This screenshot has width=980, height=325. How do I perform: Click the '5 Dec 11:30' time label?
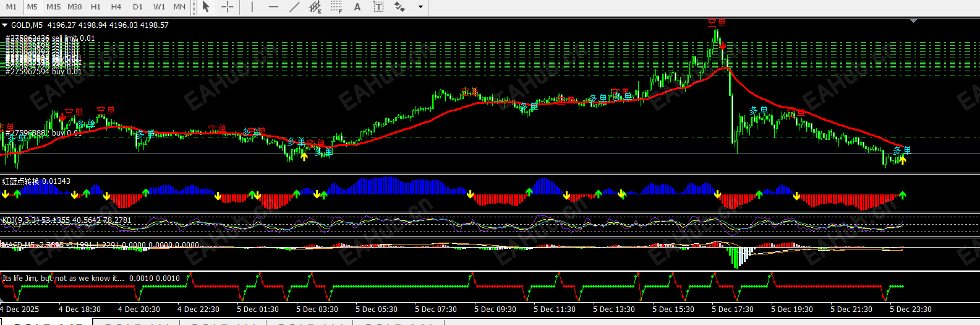(555, 310)
